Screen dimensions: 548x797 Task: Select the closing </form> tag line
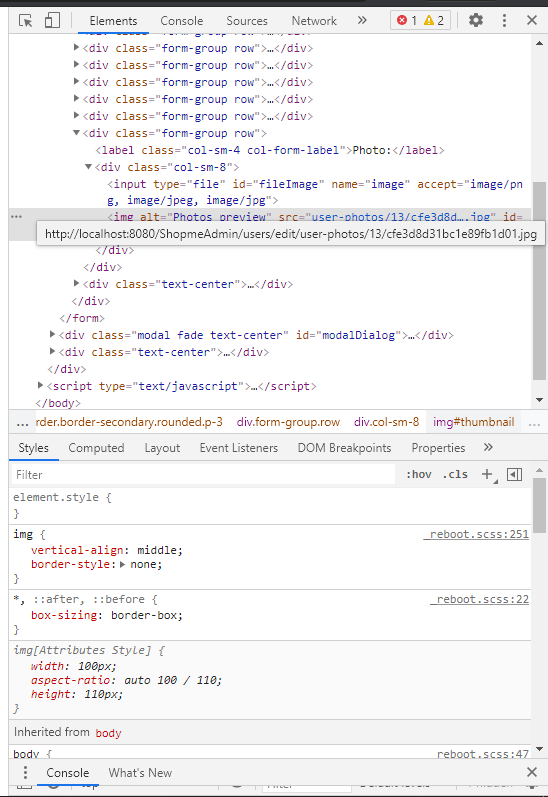(x=82, y=318)
